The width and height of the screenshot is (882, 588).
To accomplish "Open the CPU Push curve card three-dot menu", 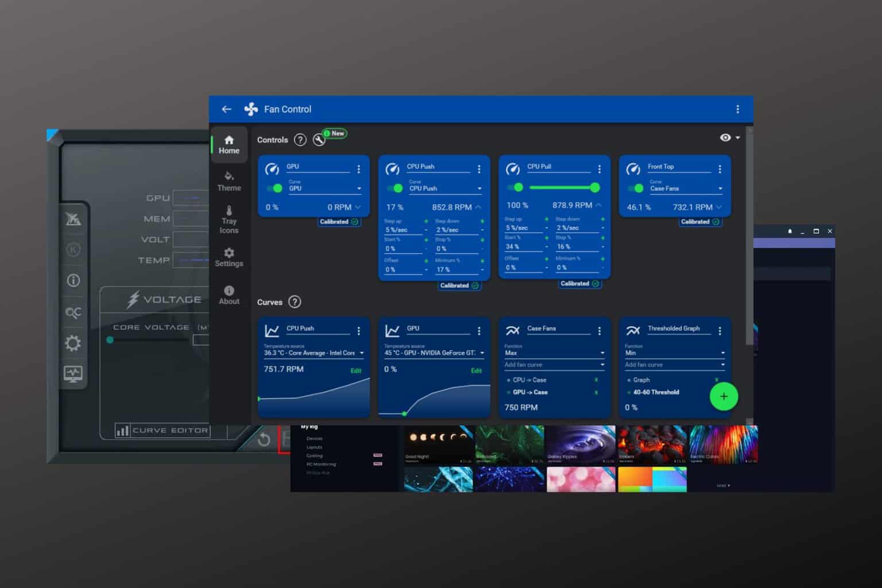I will [x=359, y=331].
